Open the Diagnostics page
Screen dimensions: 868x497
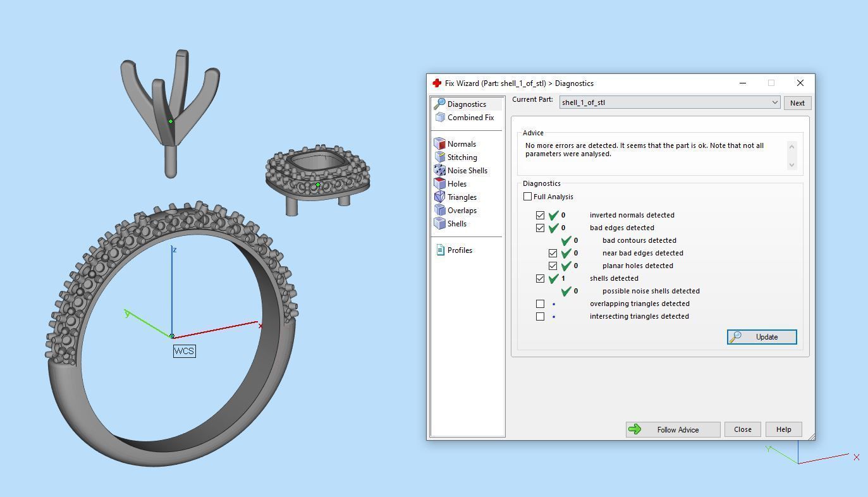(467, 104)
